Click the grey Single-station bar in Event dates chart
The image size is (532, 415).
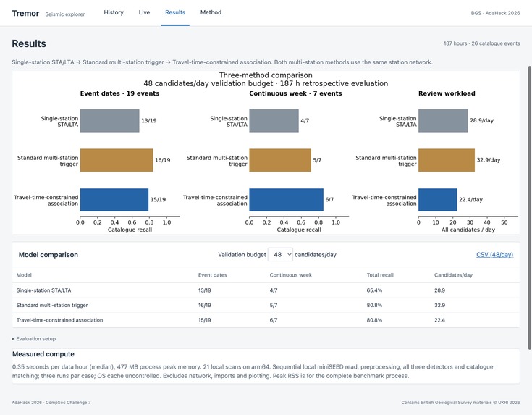(x=109, y=120)
